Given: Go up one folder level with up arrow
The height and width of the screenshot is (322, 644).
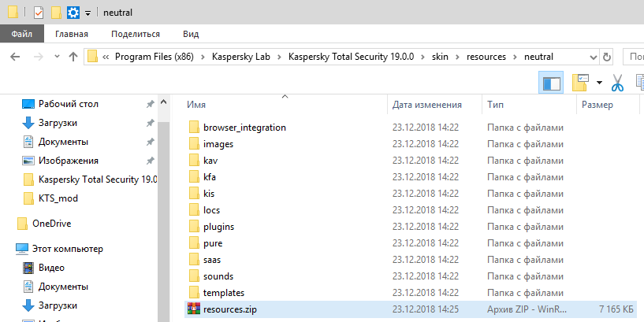Looking at the screenshot, I should click(x=73, y=57).
